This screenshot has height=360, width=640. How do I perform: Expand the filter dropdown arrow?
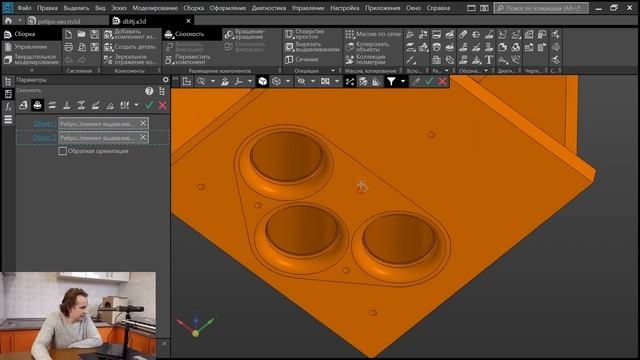pyautogui.click(x=403, y=82)
